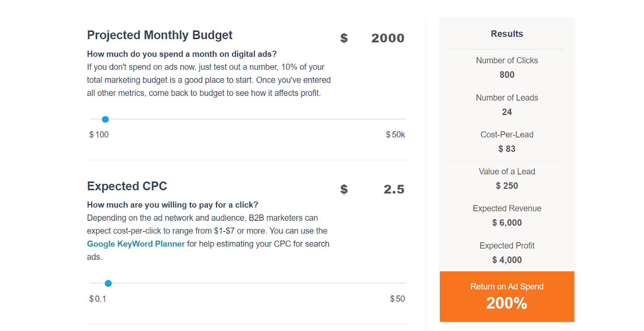The height and width of the screenshot is (331, 644).
Task: Click the Projected Monthly Budget slider handle
Action: click(x=105, y=119)
